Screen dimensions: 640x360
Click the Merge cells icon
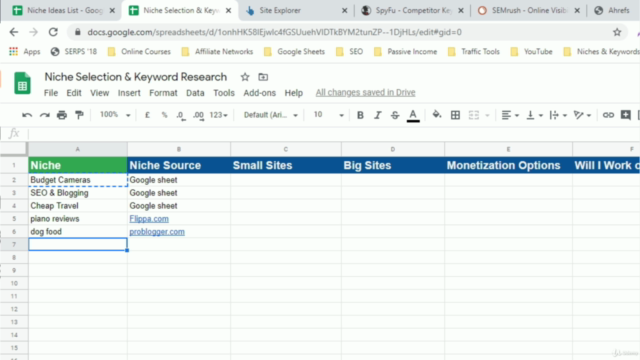(x=473, y=115)
